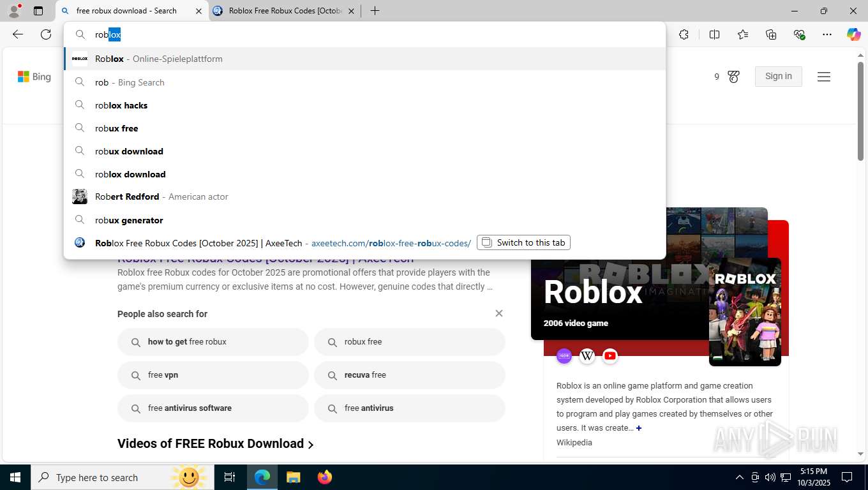Expand the Roblox description with the plus icon
This screenshot has height=490, width=868.
click(639, 428)
